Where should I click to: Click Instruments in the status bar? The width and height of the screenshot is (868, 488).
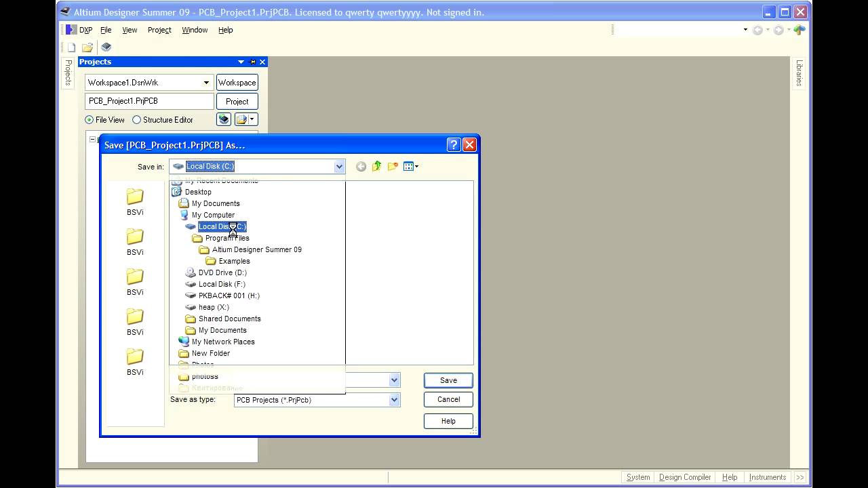point(768,477)
